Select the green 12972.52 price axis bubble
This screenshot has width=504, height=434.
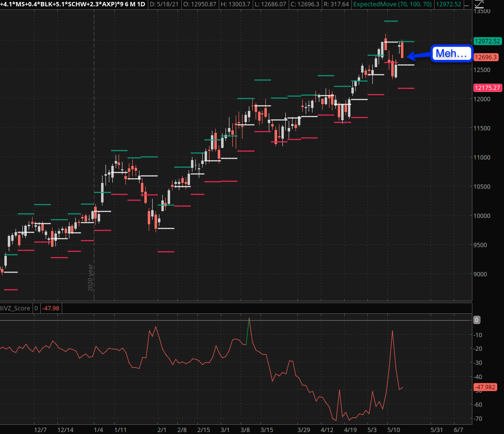pos(487,41)
